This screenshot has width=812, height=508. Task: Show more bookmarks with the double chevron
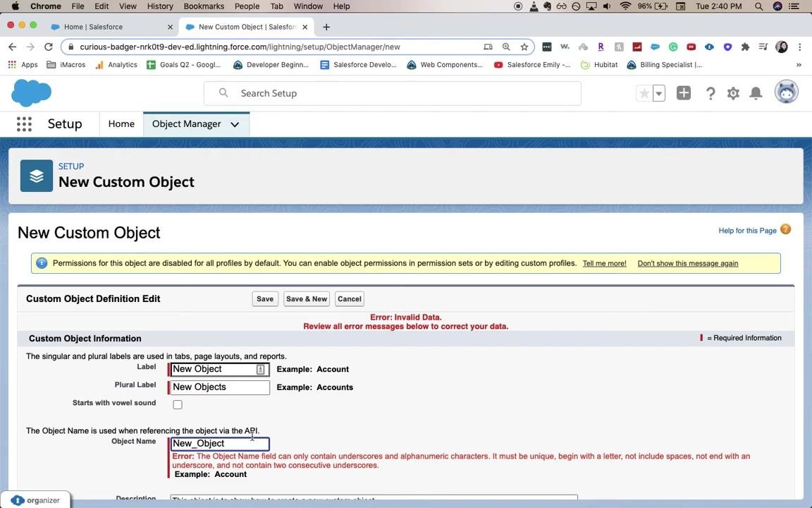[x=799, y=65]
